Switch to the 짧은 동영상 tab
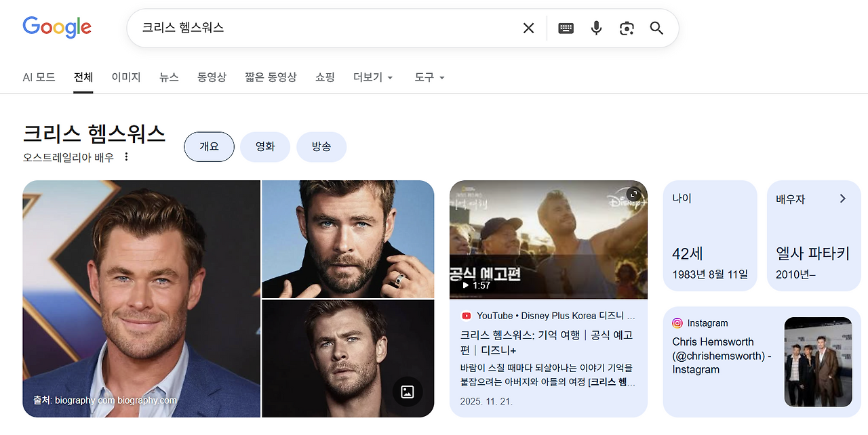Viewport: 868px width, 435px height. point(271,77)
